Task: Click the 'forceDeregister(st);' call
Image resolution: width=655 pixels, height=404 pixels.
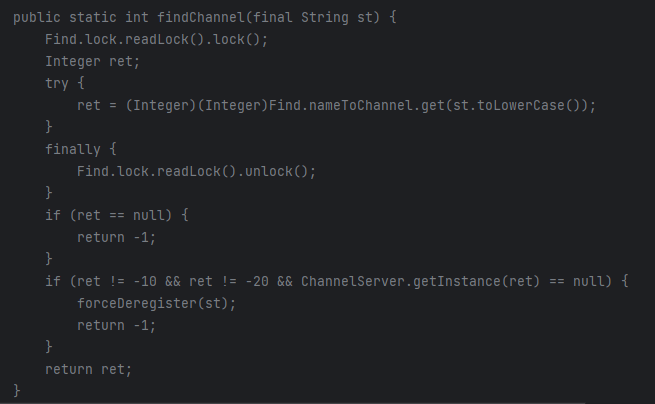Action: tap(157, 303)
